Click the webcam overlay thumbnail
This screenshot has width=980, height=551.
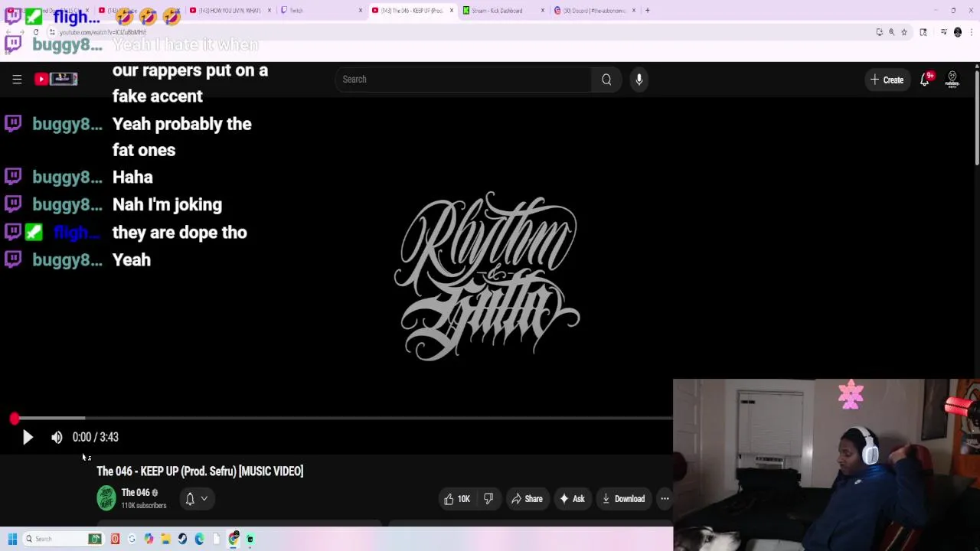coord(826,465)
